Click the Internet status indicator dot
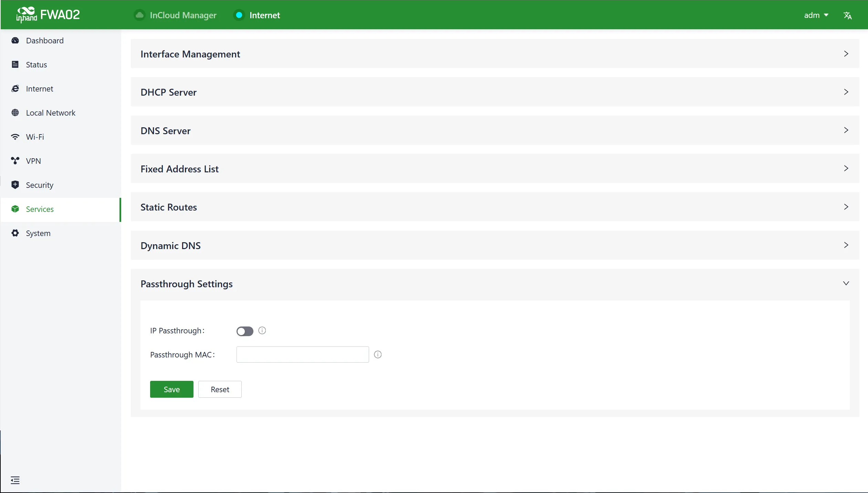868x493 pixels. [239, 15]
